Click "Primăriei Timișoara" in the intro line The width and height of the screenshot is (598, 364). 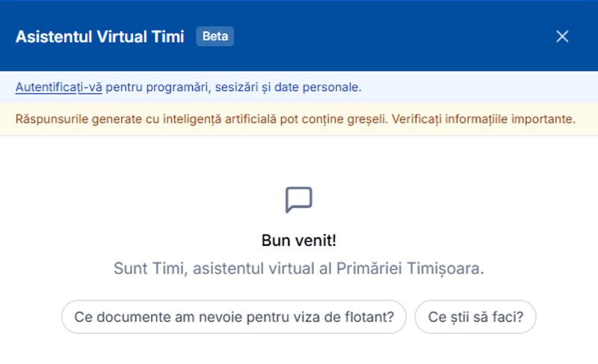click(x=422, y=268)
